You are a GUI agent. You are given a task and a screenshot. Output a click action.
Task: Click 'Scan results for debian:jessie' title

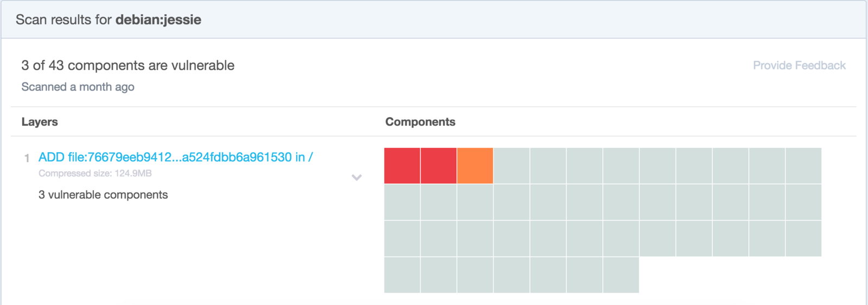[x=108, y=20]
